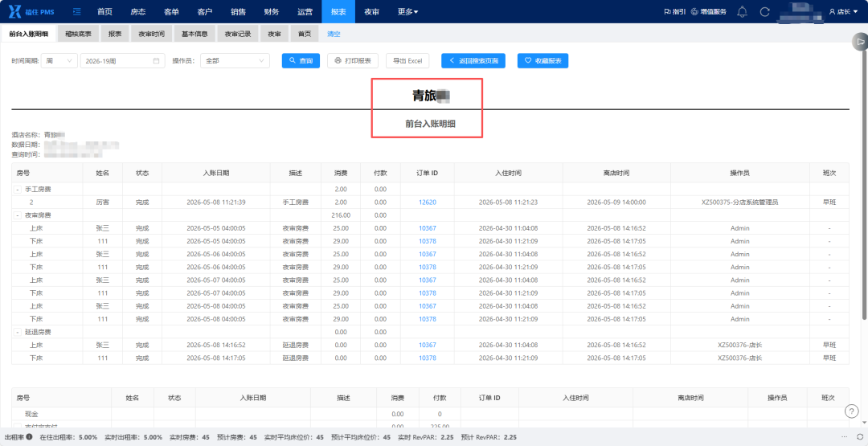Open the calendar icon in week picker

click(156, 61)
